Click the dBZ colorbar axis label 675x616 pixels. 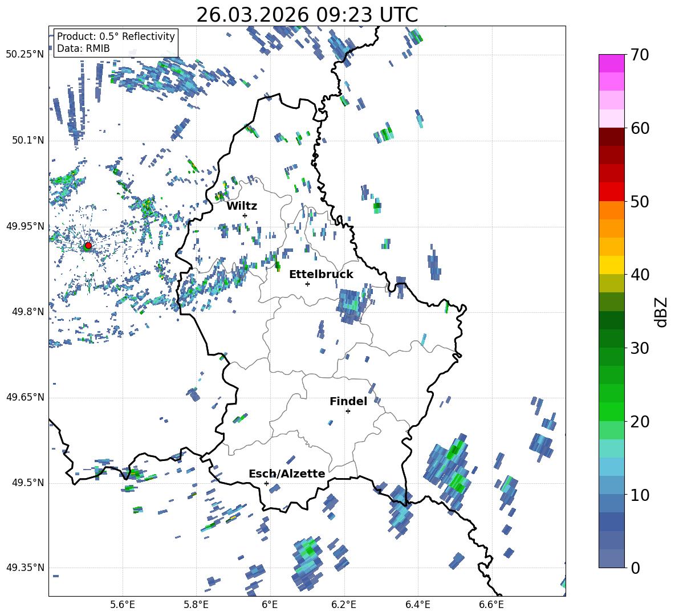click(662, 312)
